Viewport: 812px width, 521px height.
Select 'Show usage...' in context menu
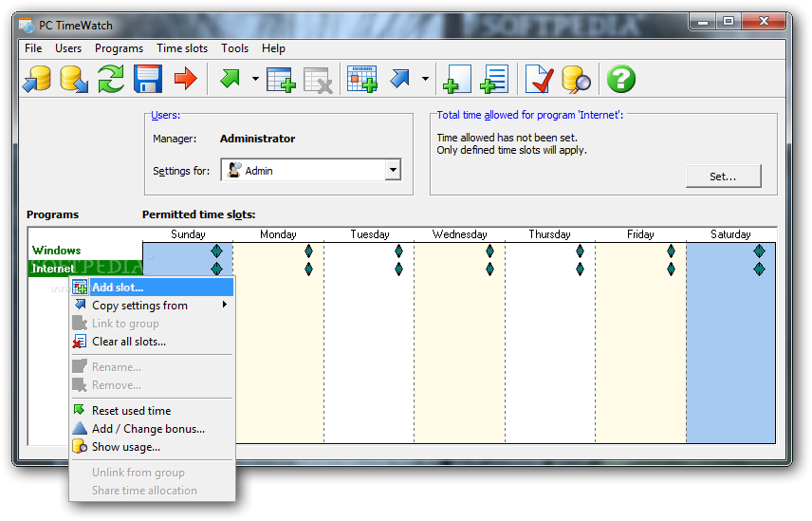coord(152,447)
